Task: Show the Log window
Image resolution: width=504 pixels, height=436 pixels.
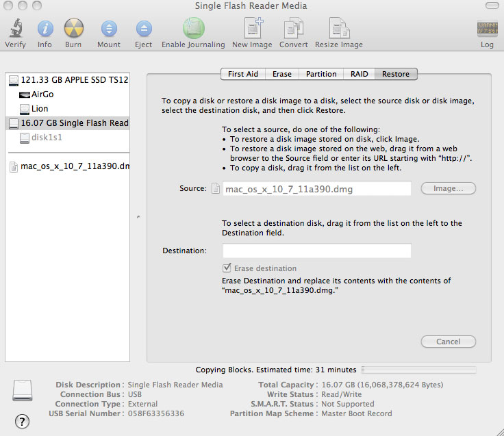Action: click(x=487, y=29)
